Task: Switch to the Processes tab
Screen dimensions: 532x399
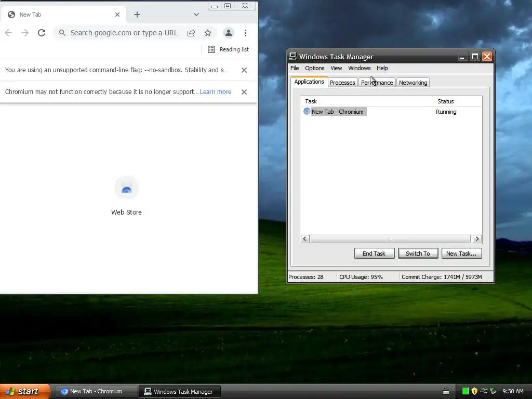Action: tap(342, 83)
